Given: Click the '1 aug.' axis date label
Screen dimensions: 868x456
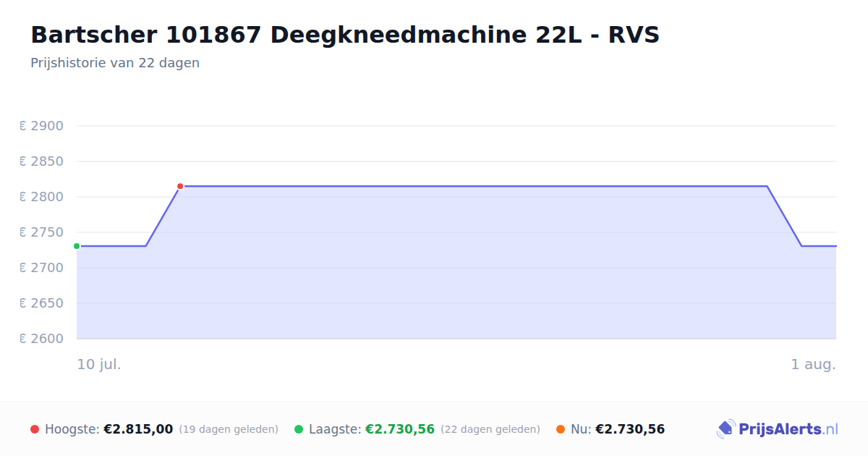Looking at the screenshot, I should [x=813, y=364].
